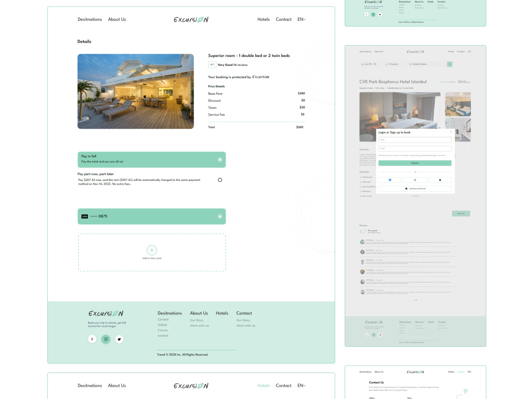
Task: Sign in with Facebook in login popup
Action: 390,180
